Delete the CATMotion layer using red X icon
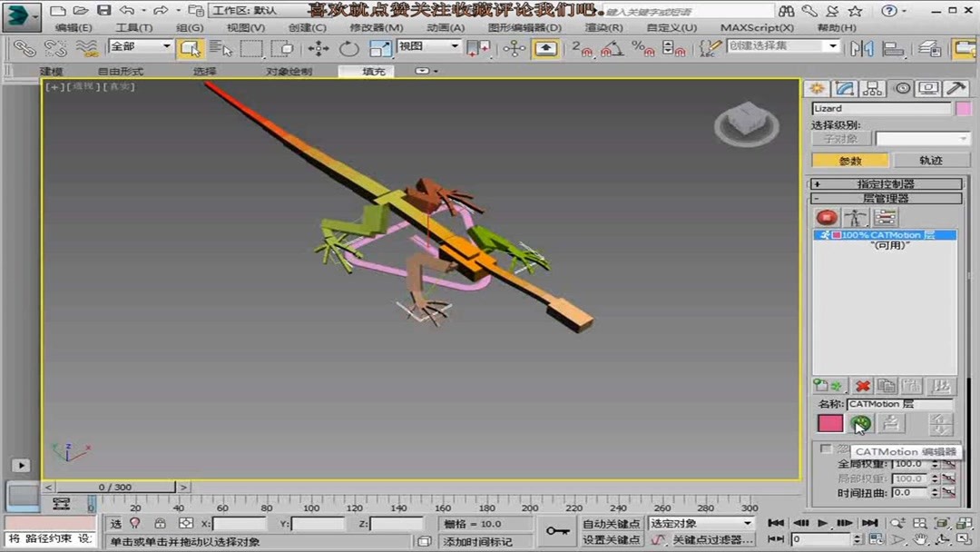 pyautogui.click(x=862, y=386)
